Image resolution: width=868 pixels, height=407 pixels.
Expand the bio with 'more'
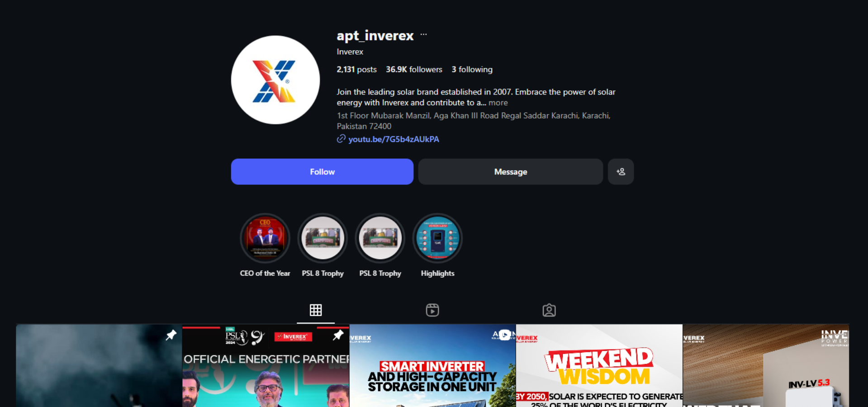[498, 103]
